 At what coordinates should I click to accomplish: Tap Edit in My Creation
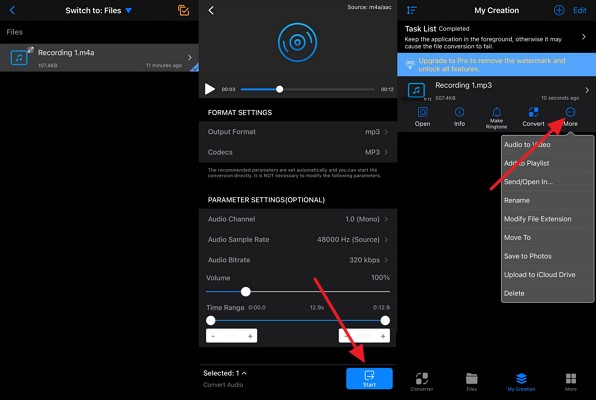click(580, 10)
